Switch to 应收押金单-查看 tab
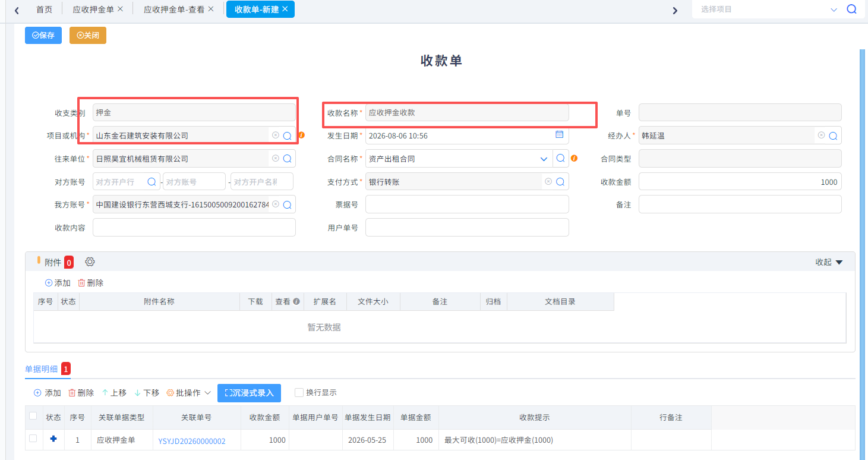This screenshot has width=868, height=460. pyautogui.click(x=173, y=10)
